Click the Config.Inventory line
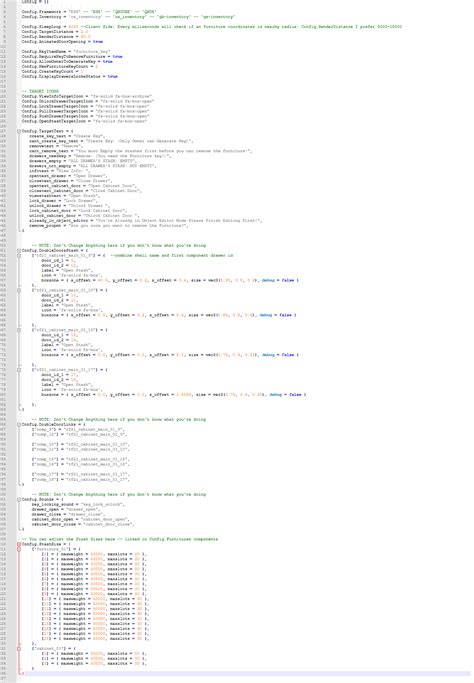 pos(128,17)
